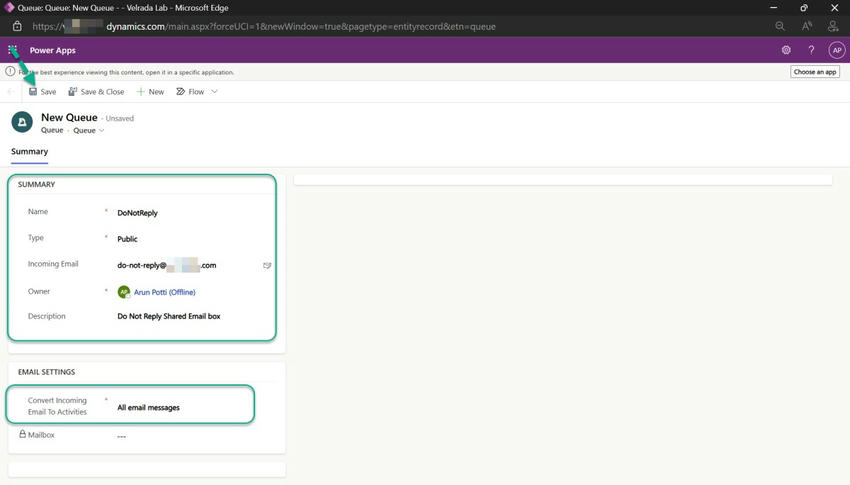Screen dimensions: 850x485
Task: Expand the Flow dropdown chevron
Action: click(x=214, y=92)
